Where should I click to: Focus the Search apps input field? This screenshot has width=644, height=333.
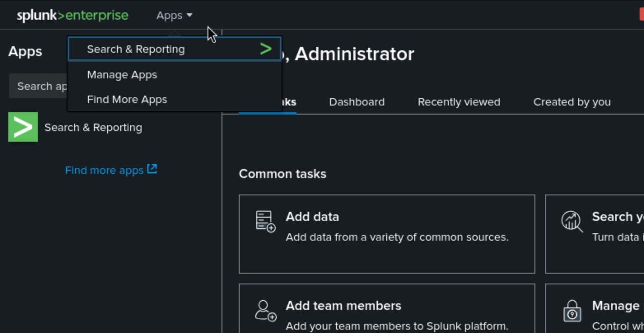[x=38, y=86]
